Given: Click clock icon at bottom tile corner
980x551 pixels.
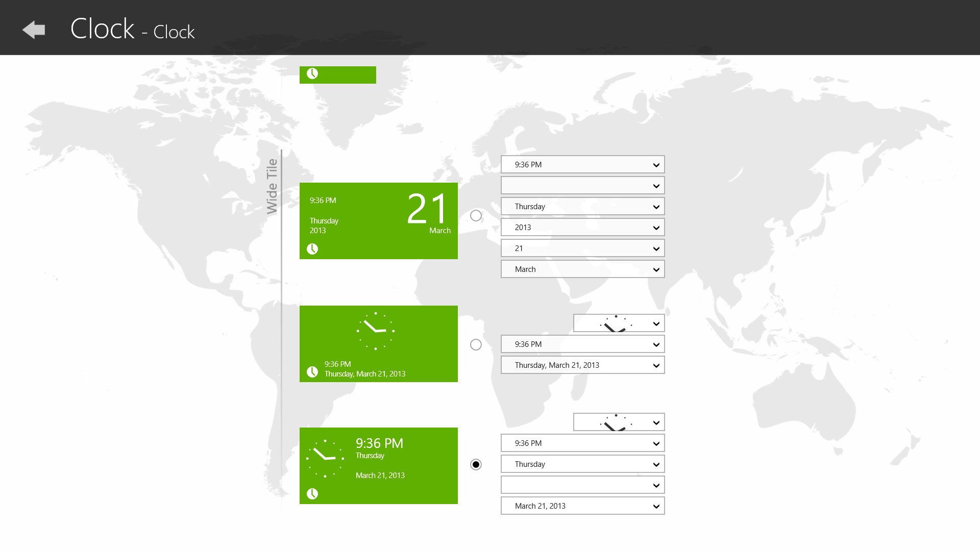Looking at the screenshot, I should click(312, 494).
